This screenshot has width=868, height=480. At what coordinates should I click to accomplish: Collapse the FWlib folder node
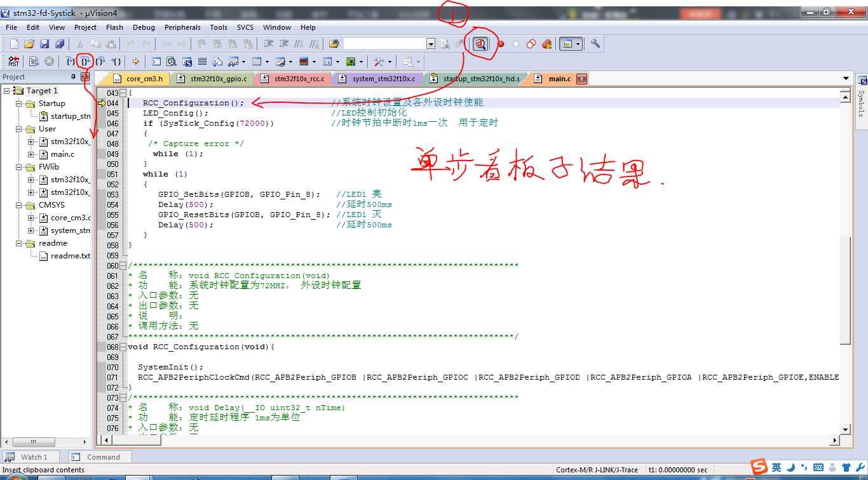[18, 167]
